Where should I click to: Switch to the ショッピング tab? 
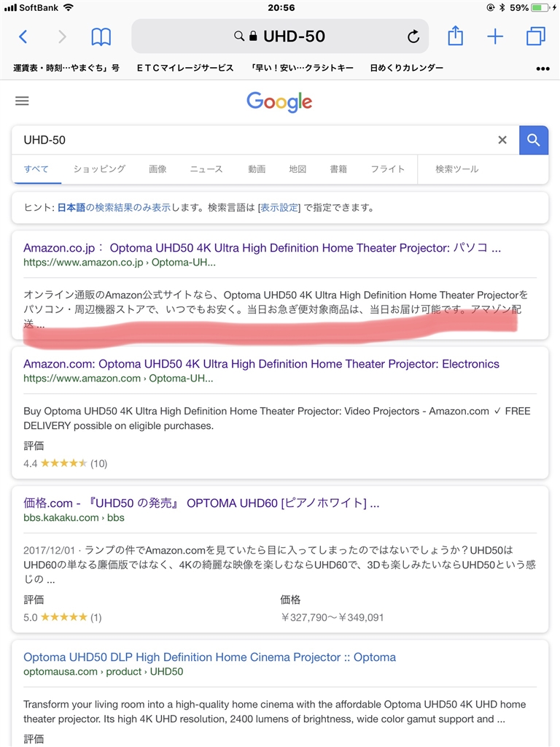pyautogui.click(x=99, y=169)
